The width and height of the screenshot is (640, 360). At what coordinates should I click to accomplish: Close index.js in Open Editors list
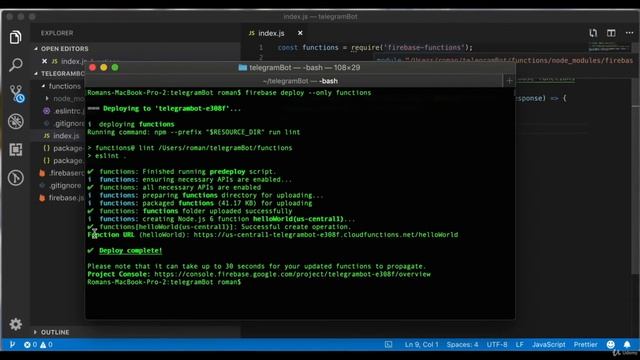(x=44, y=61)
